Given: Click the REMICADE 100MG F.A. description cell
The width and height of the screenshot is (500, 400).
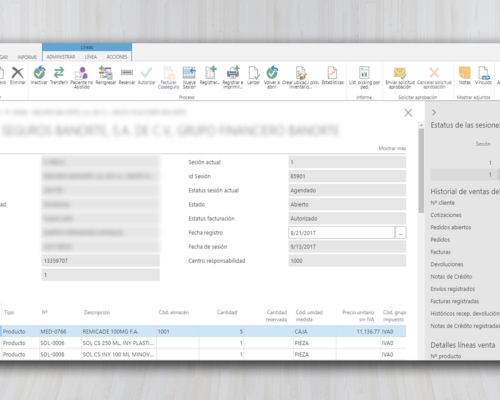Looking at the screenshot, I should click(119, 332).
